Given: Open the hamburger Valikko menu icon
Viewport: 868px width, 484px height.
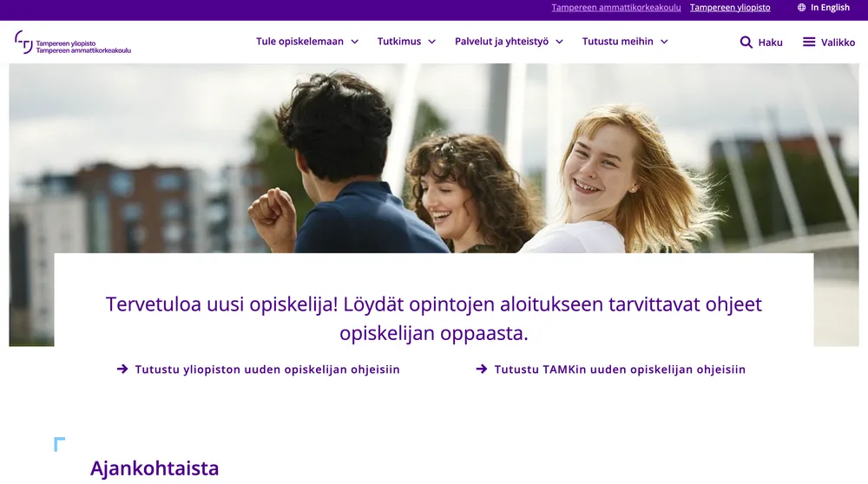Looking at the screenshot, I should 809,42.
